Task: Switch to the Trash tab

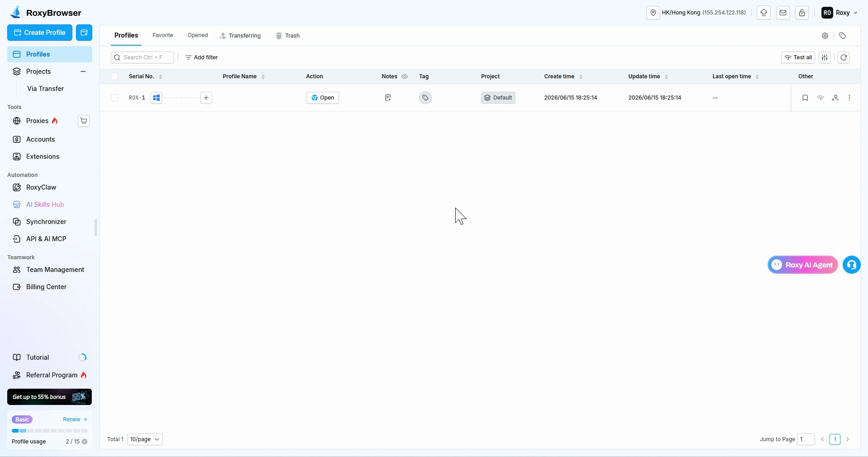Action: [288, 36]
